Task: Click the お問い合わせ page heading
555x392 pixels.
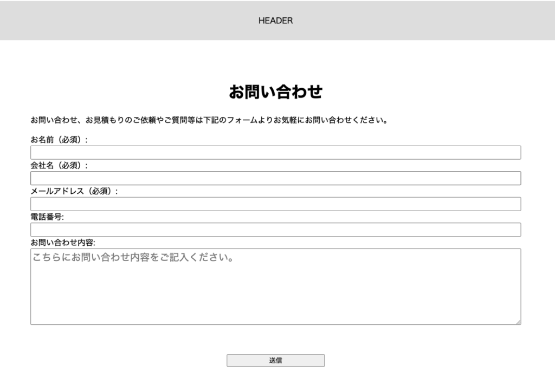Action: 275,92
